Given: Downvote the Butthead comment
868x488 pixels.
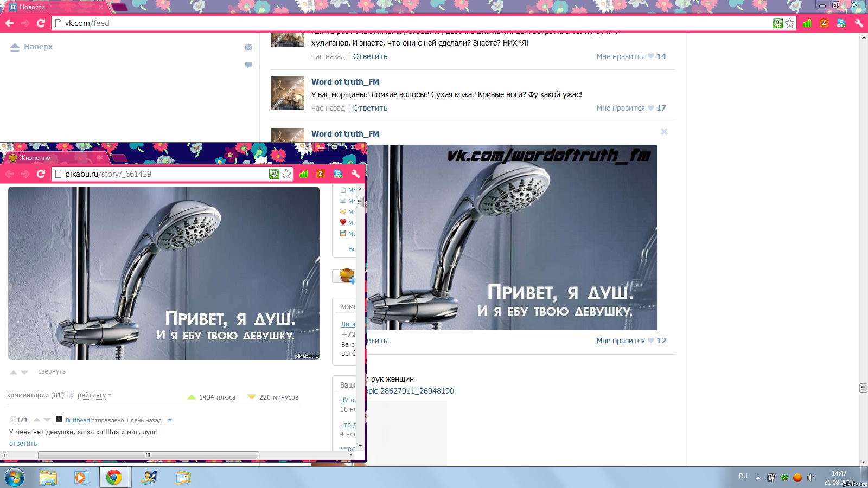Looking at the screenshot, I should coord(47,420).
